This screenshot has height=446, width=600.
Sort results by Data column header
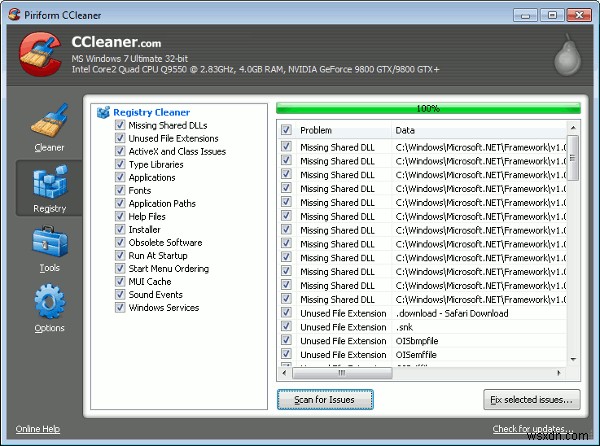point(479,130)
